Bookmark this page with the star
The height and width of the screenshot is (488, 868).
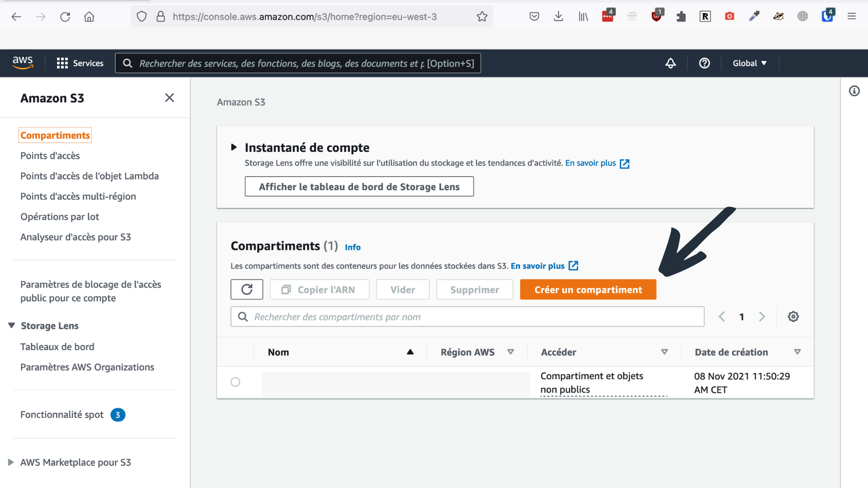point(482,16)
